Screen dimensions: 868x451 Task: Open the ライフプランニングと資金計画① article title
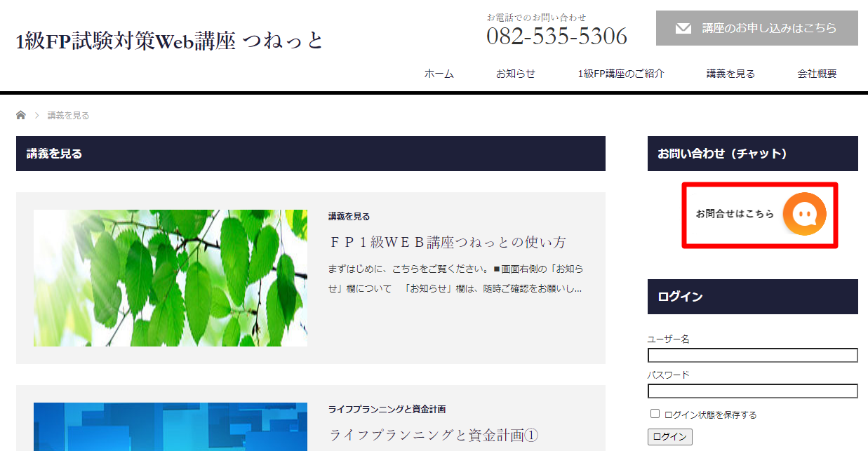433,435
